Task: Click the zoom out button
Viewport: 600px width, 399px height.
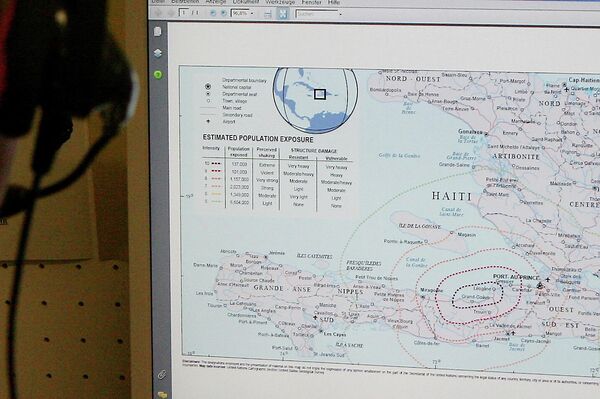Action: pos(213,13)
